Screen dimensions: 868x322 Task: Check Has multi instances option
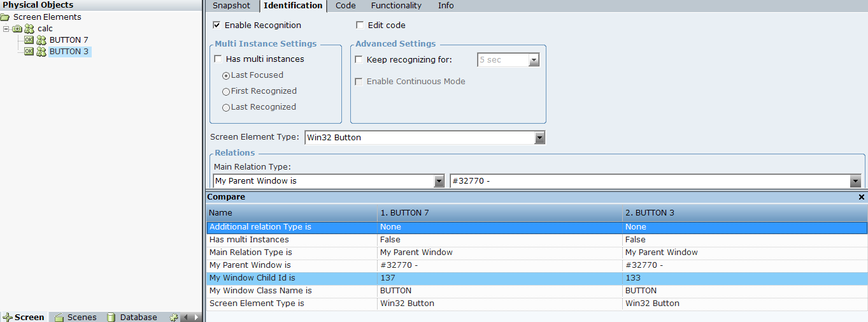[218, 59]
